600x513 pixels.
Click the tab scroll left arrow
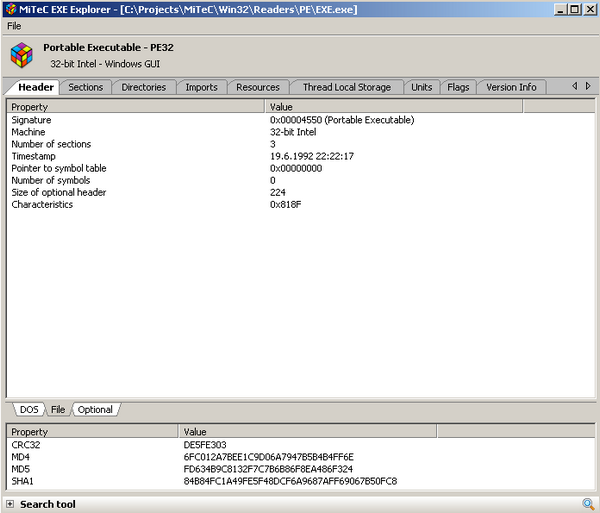pos(575,86)
